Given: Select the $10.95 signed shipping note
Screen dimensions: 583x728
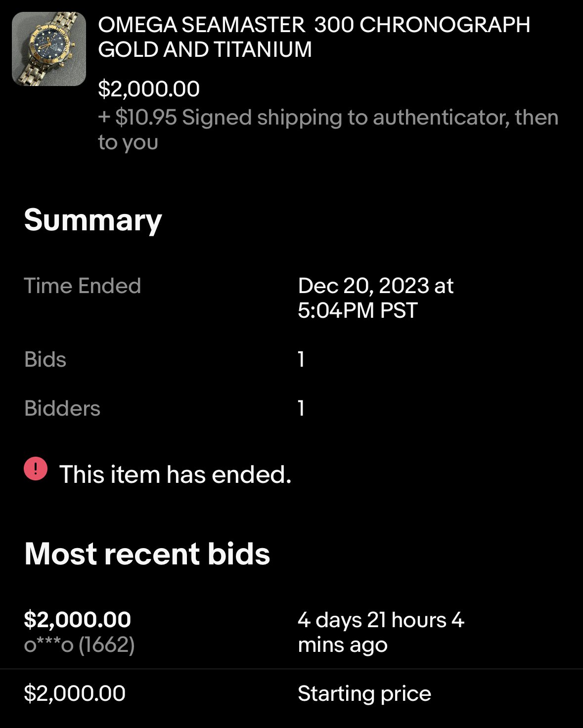Looking at the screenshot, I should (328, 129).
